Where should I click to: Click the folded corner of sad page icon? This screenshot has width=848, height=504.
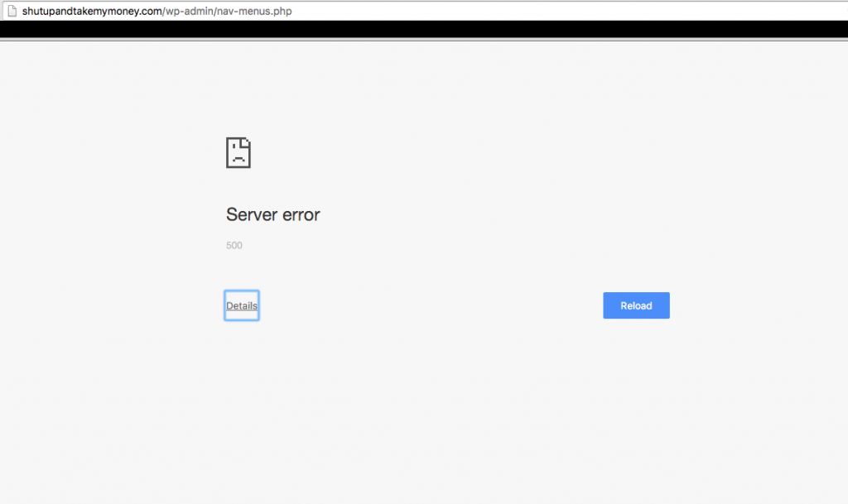click(247, 142)
